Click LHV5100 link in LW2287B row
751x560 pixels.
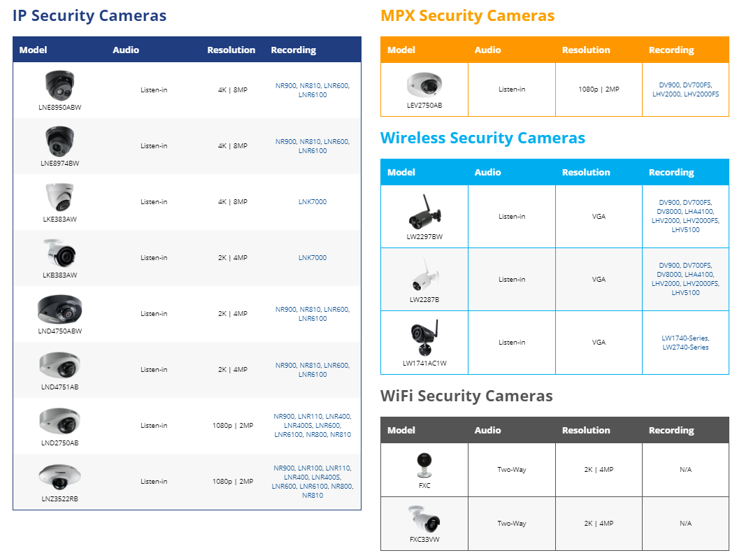tap(685, 293)
